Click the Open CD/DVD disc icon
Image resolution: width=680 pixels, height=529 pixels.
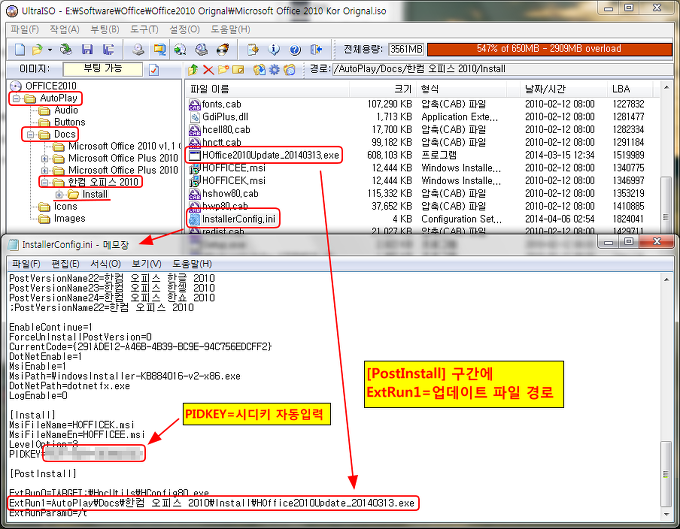click(x=65, y=49)
